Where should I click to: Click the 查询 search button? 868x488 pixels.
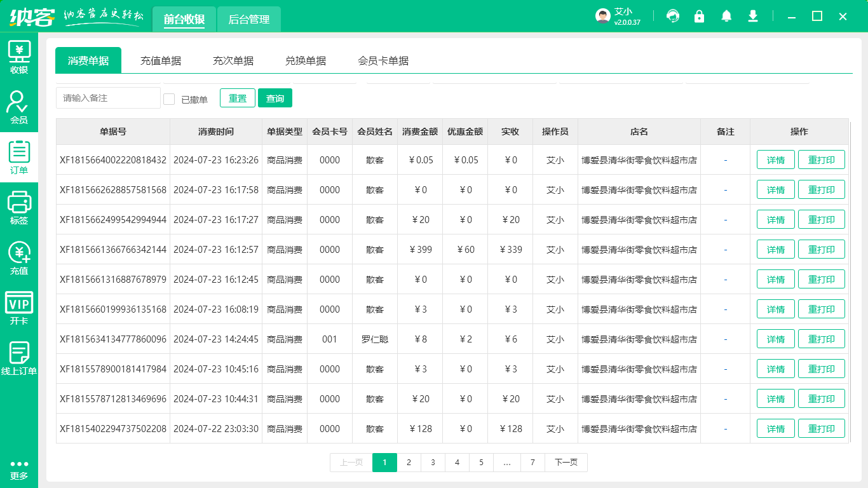click(x=275, y=98)
